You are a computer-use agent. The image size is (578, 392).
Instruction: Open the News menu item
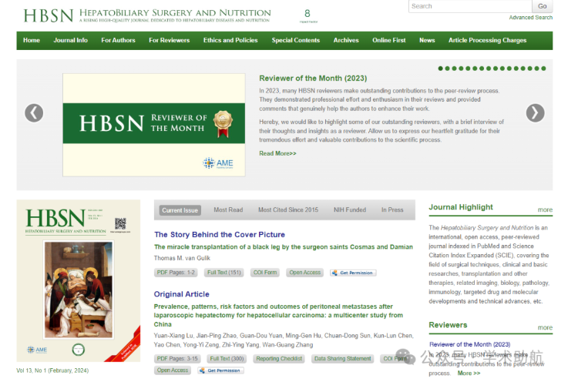[427, 40]
